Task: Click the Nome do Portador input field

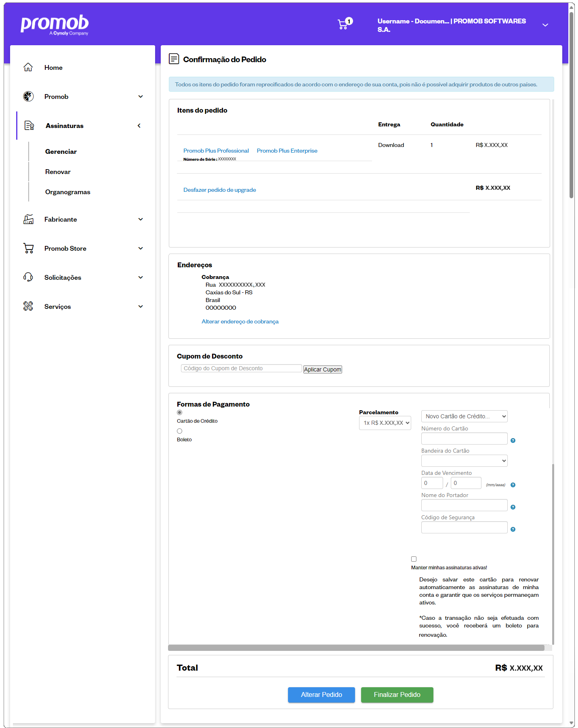Action: click(x=465, y=505)
